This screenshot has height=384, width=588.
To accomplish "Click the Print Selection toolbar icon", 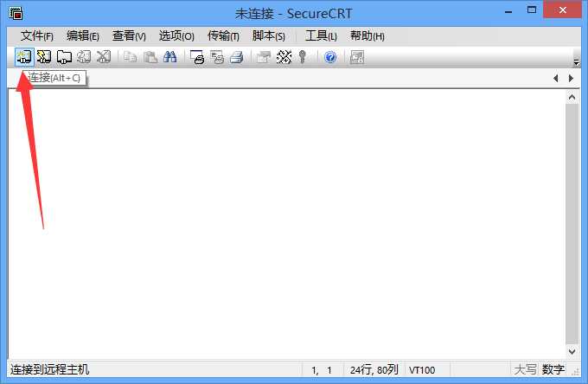I will tap(217, 57).
